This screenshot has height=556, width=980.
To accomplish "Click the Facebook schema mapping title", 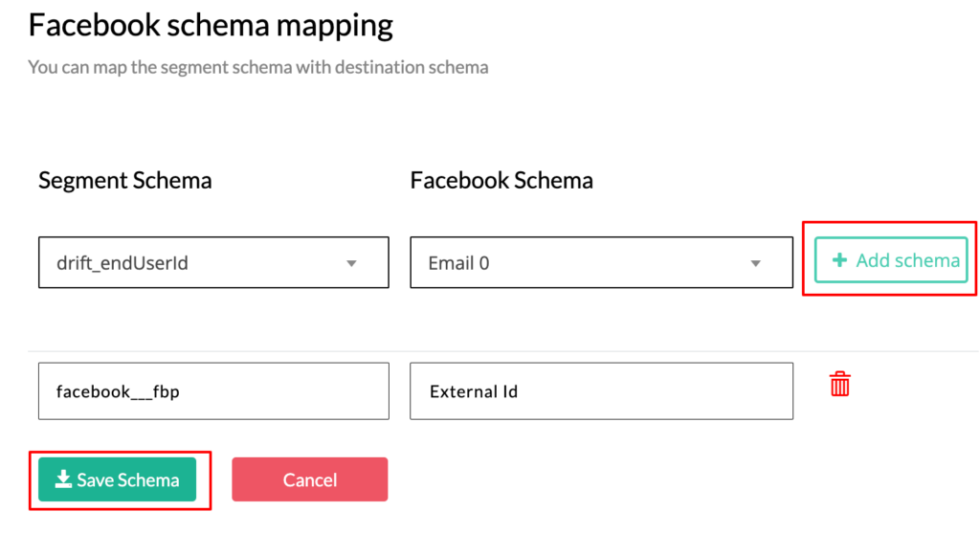I will (x=211, y=26).
